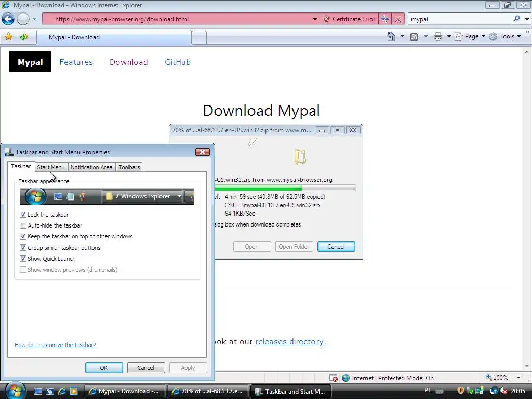Cancel the Taskbar and Start Menu Properties dialog

[146, 368]
